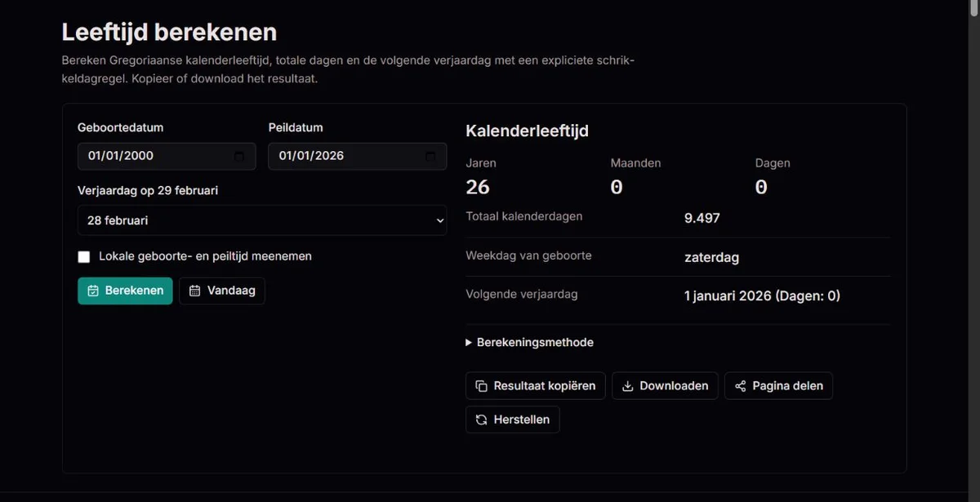Download the result via Downloaden button
The width and height of the screenshot is (980, 502).
(666, 386)
